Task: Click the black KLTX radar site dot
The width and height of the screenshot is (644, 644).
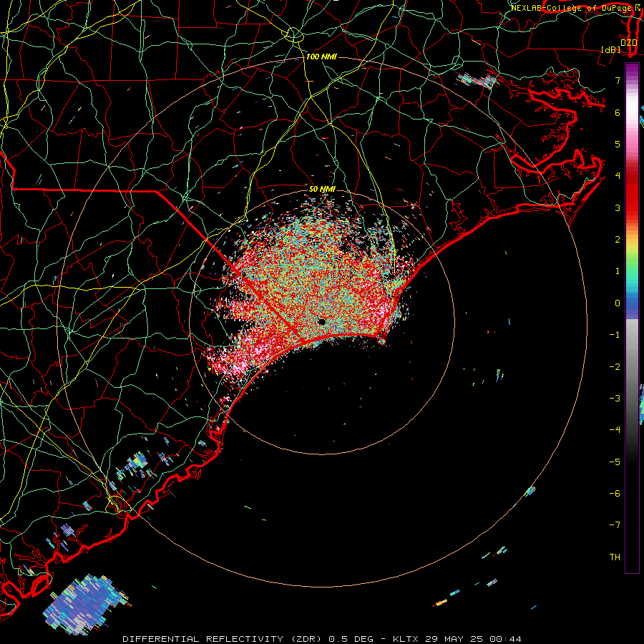Action: coord(322,321)
